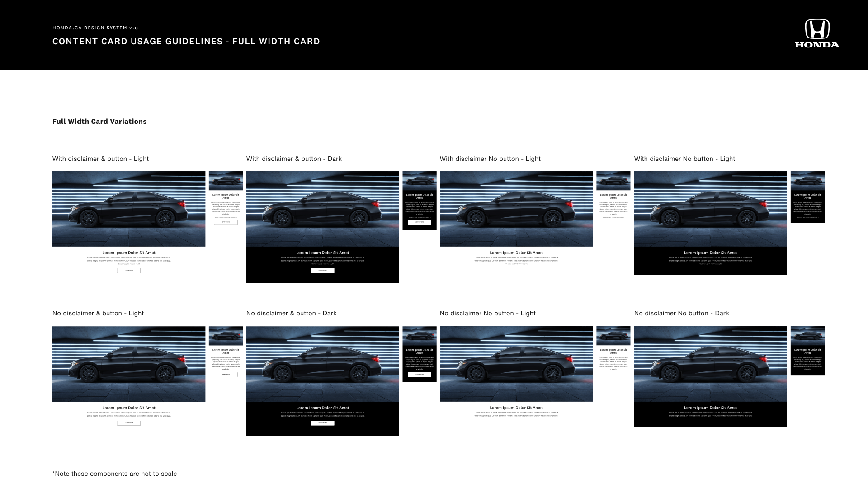
Task: Select mobile car image in 'With disclaimer & button - Dark' card
Action: (420, 181)
